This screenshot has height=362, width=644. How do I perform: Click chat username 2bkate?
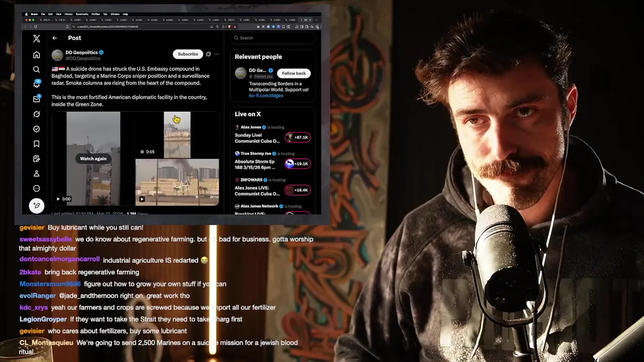point(30,272)
